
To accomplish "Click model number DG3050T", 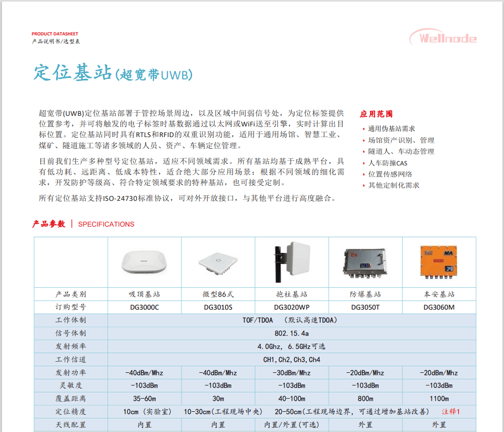I will (x=365, y=307).
